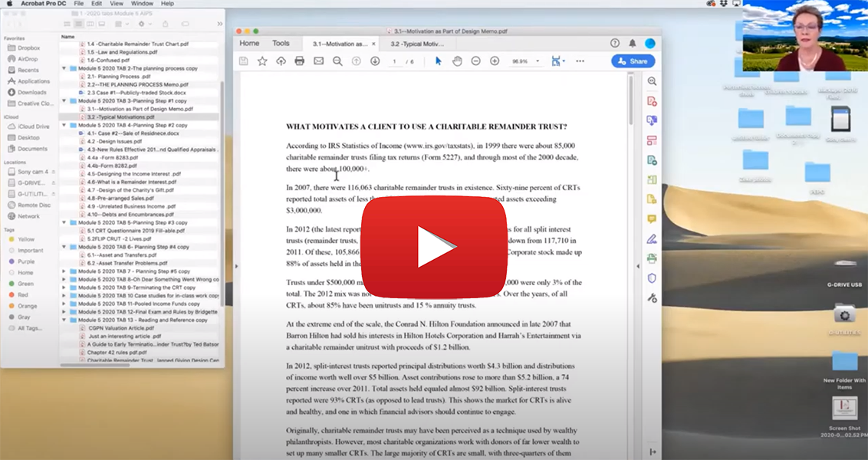Collapse Module 5 2020 TAB 4 folder
The width and height of the screenshot is (868, 460).
(x=64, y=126)
